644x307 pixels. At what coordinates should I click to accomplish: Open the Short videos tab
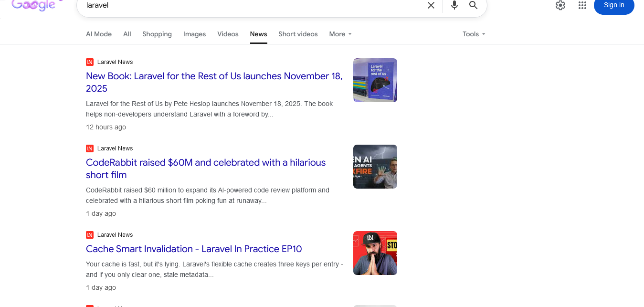[298, 34]
